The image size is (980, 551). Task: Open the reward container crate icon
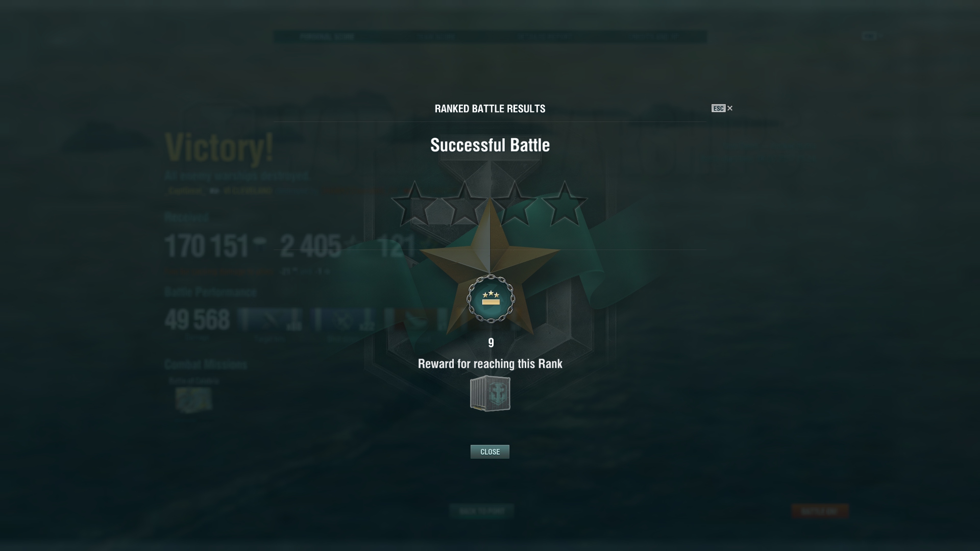pyautogui.click(x=490, y=393)
